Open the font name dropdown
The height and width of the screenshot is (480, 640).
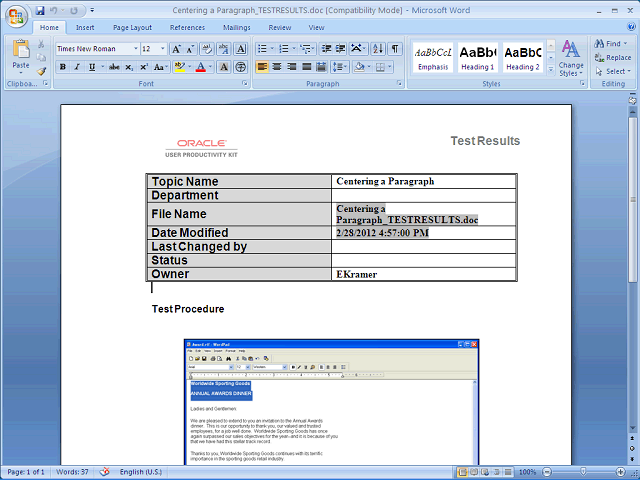[136, 49]
